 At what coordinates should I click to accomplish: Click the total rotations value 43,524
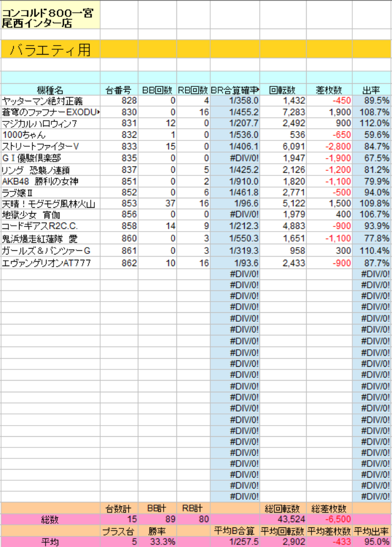[283, 520]
